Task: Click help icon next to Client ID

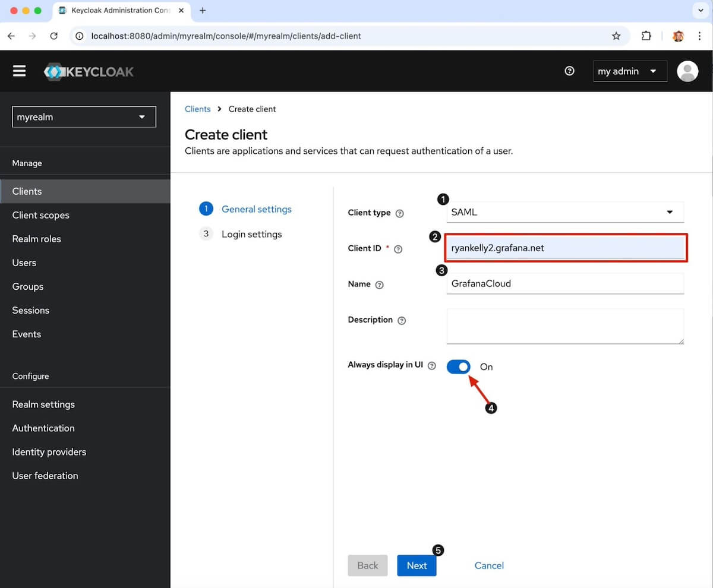Action: tap(399, 249)
